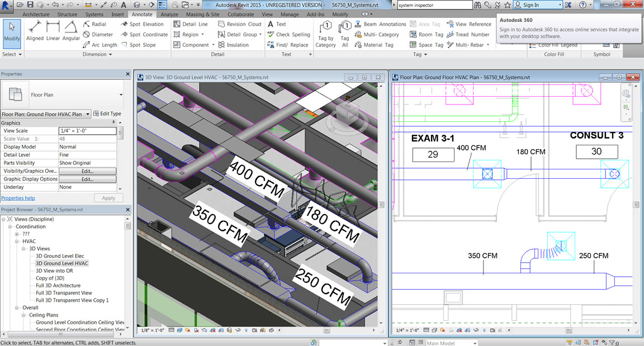Use Tag by Category tool
This screenshot has width=644, height=346.
(x=326, y=34)
